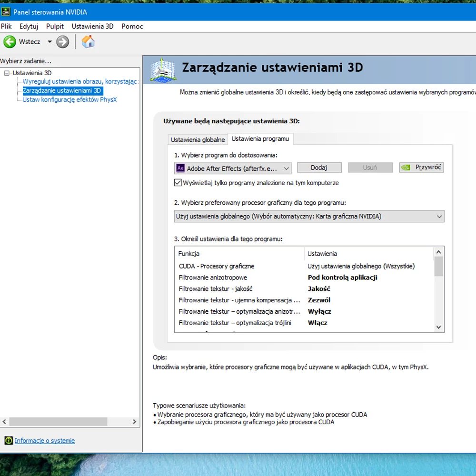This screenshot has height=476, width=476.
Task: Open the Informacje o systemie link
Action: [45, 440]
